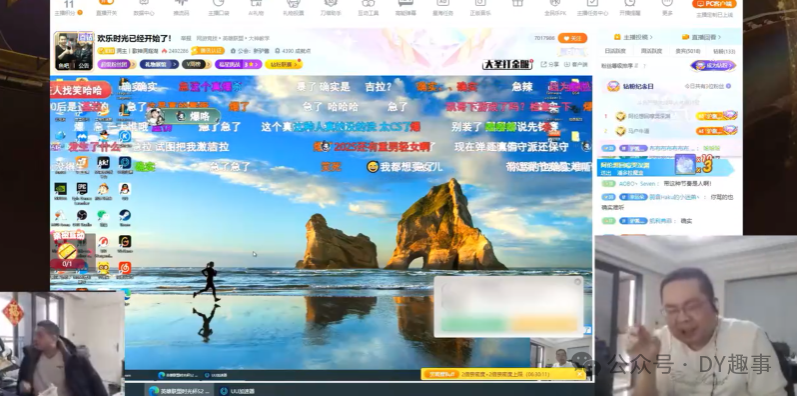
Task: Click the streamer avatar thumbnail
Action: (x=74, y=51)
